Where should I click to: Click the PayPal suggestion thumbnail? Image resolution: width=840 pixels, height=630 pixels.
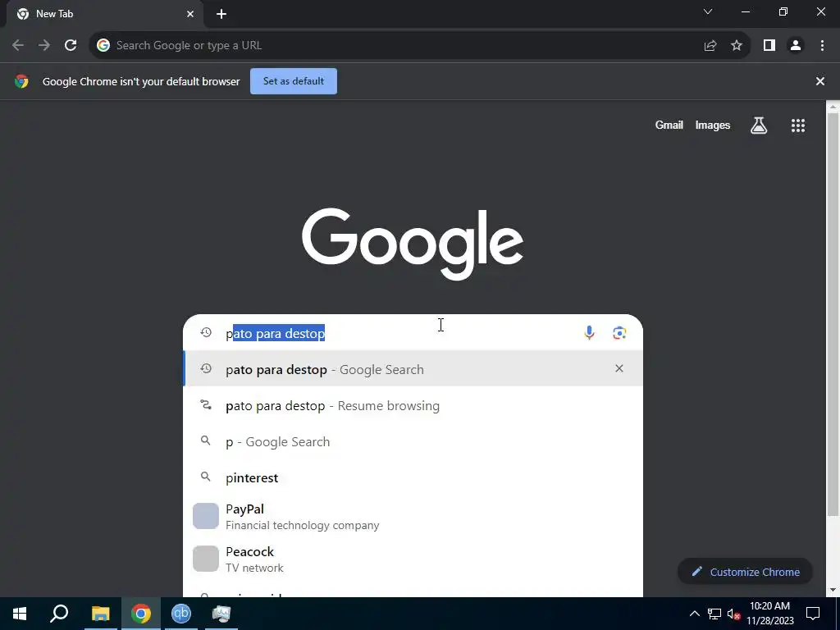coord(206,516)
